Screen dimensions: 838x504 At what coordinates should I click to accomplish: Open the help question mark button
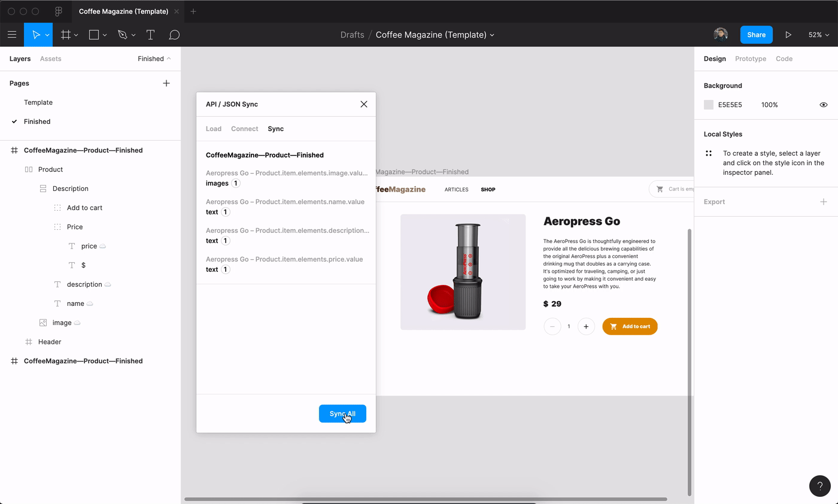[x=820, y=486]
